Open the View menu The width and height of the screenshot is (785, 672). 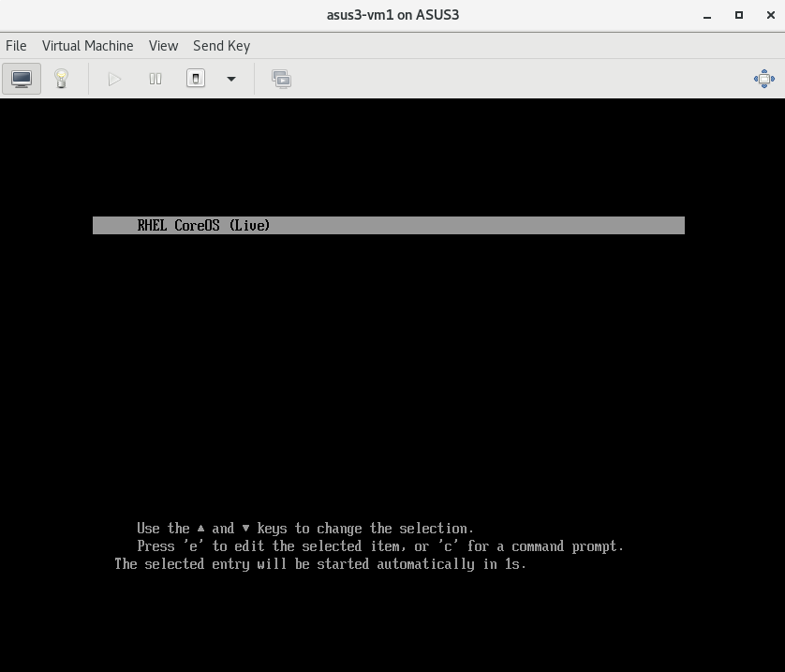click(163, 45)
